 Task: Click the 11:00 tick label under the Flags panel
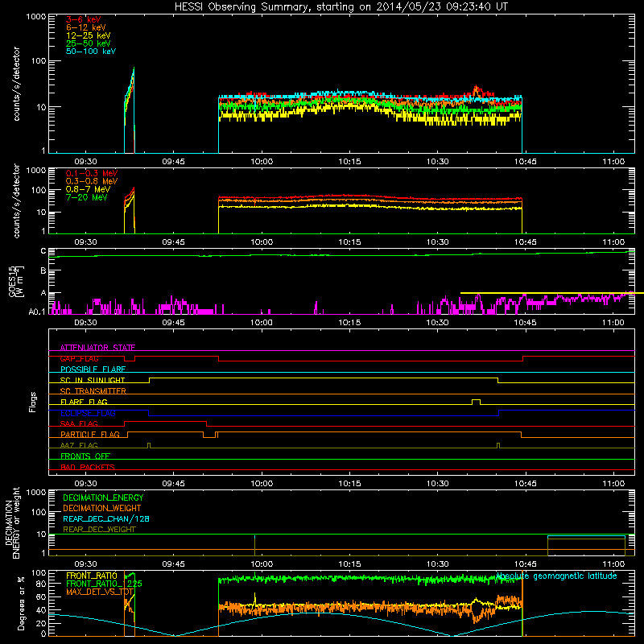[x=613, y=484]
